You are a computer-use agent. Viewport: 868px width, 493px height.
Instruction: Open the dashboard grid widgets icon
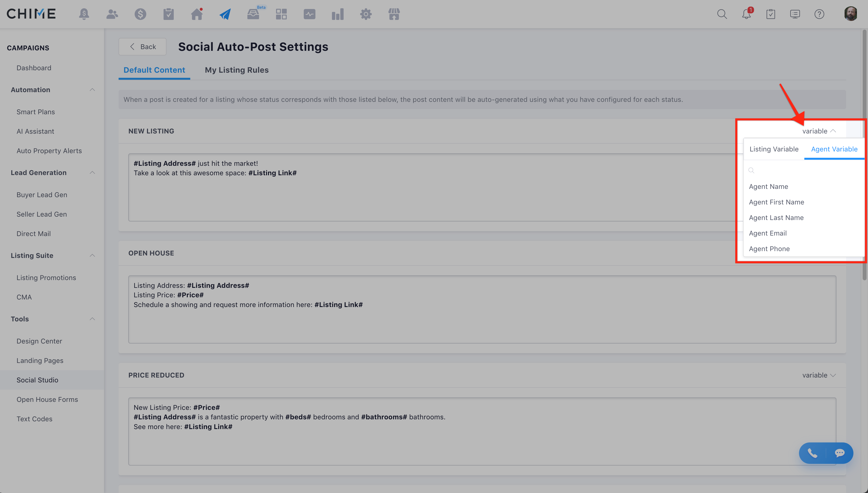281,14
